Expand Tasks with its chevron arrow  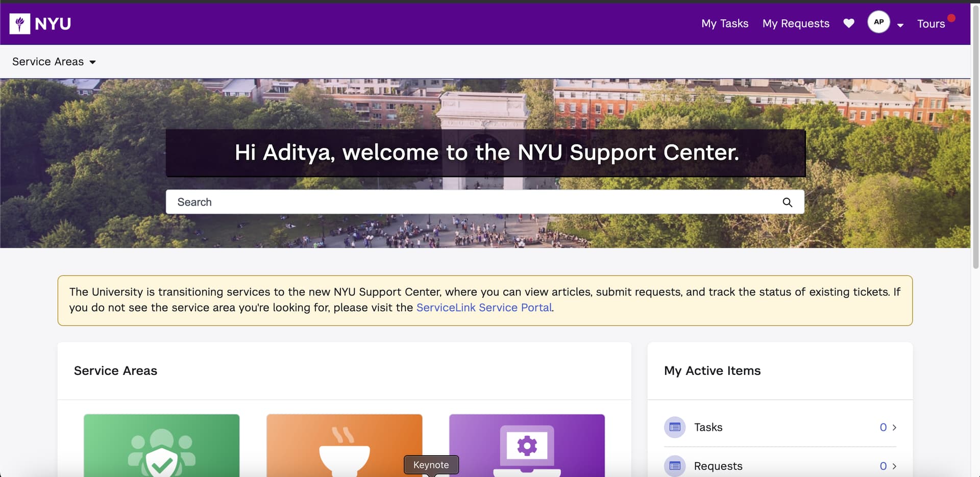click(894, 428)
